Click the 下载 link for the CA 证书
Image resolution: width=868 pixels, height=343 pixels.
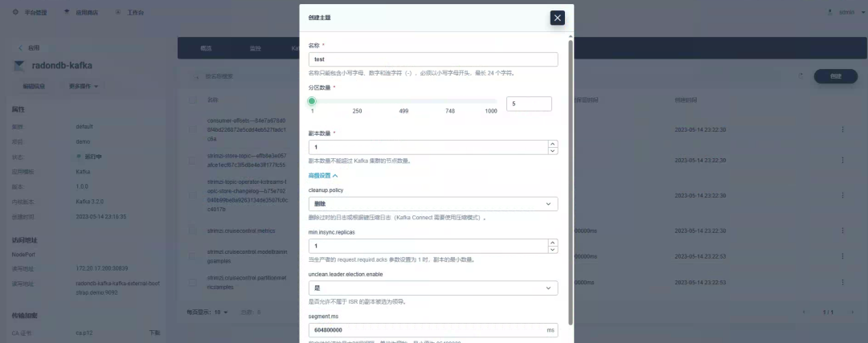coord(154,333)
